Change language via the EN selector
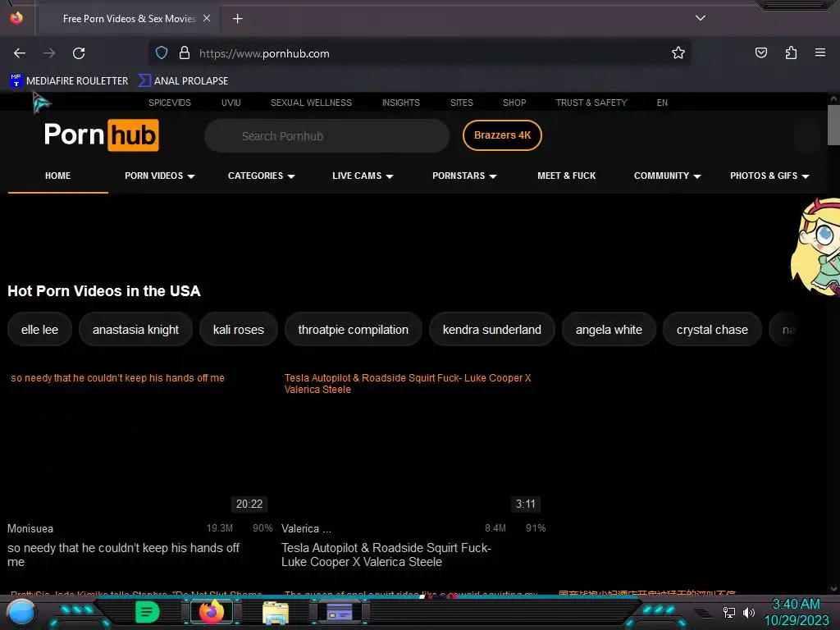Image resolution: width=840 pixels, height=630 pixels. point(662,103)
